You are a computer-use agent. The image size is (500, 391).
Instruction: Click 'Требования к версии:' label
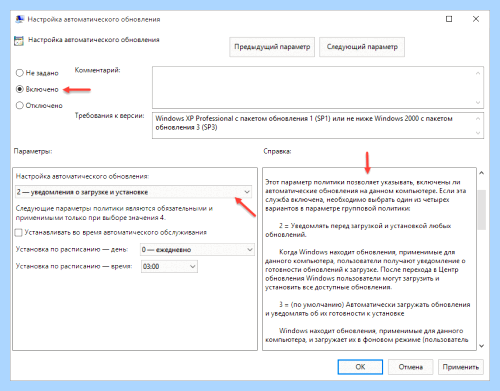tap(109, 116)
